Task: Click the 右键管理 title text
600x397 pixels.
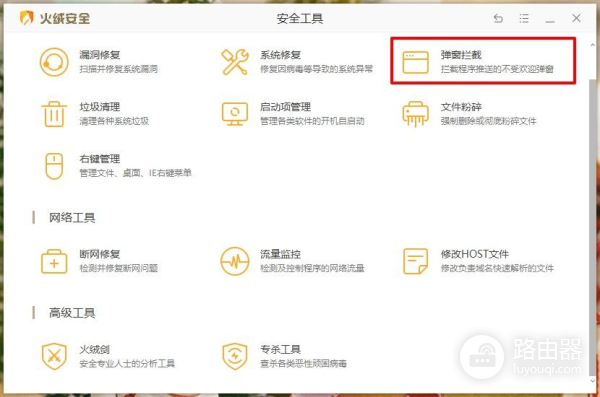Action: 99,159
